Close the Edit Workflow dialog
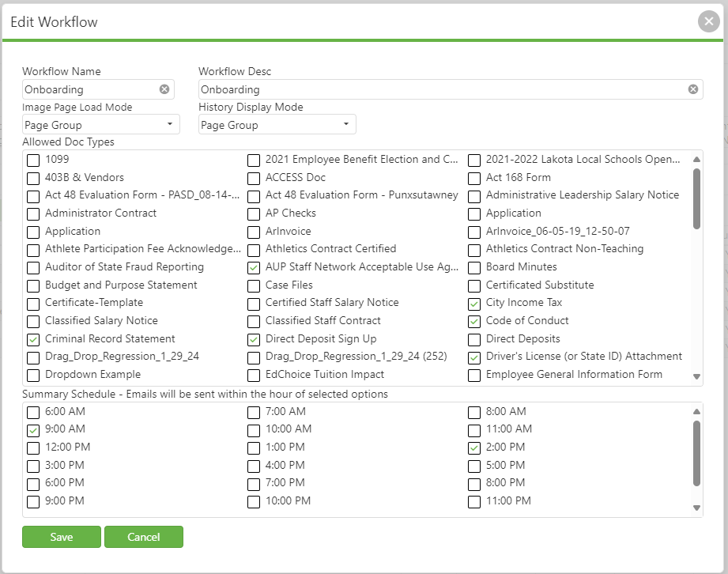The width and height of the screenshot is (728, 574). 708,21
